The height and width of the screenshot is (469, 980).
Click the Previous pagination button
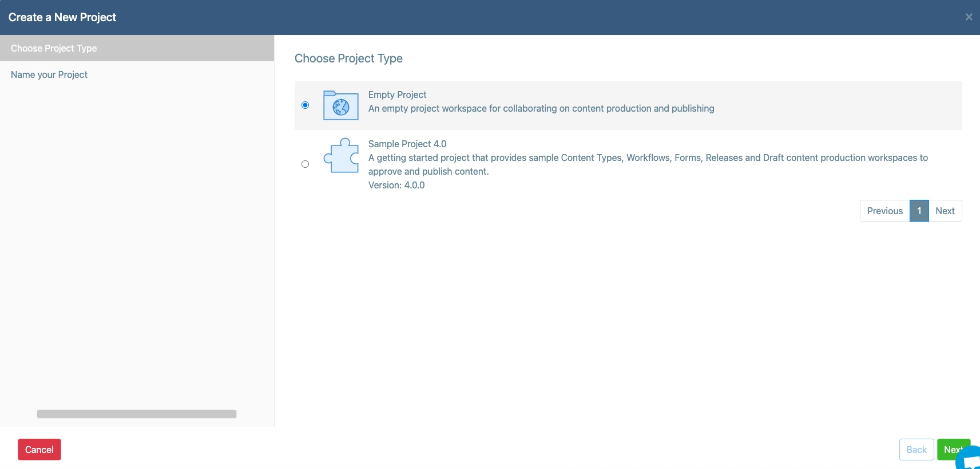tap(884, 211)
